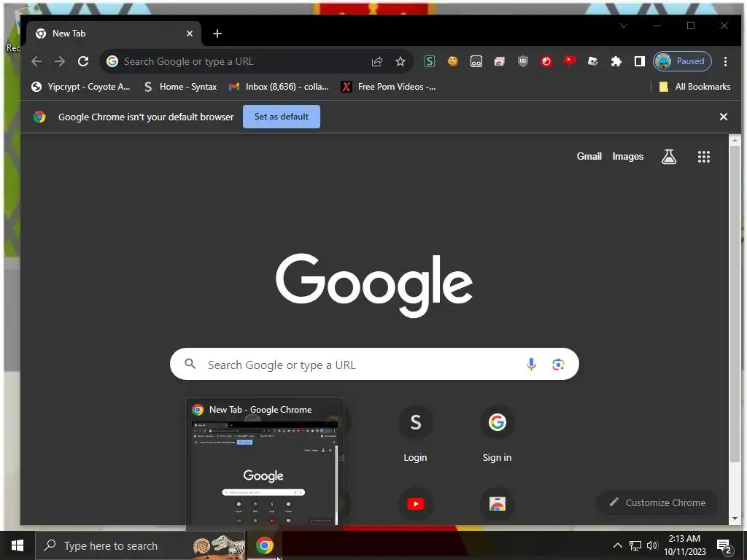Open Chrome three-dot menu
This screenshot has height=560, width=747.
click(725, 61)
